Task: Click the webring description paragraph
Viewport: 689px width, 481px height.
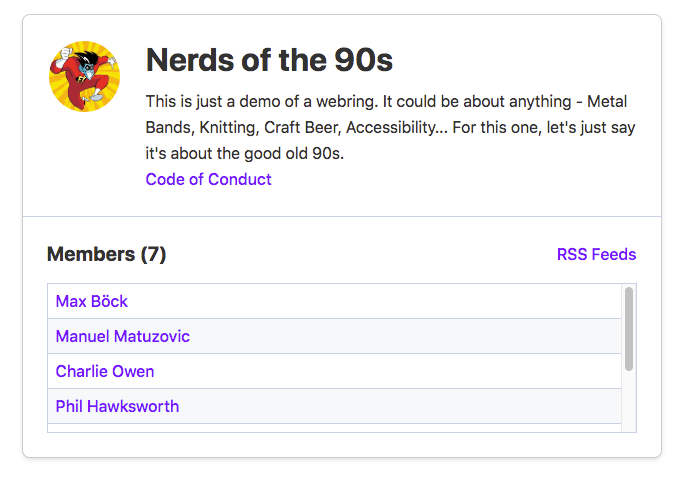Action: tap(390, 127)
